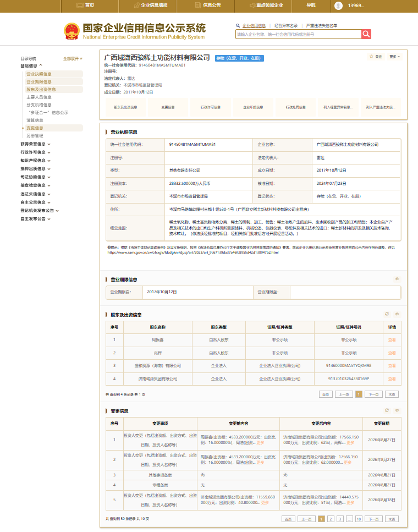The height and width of the screenshot is (532, 418).
Task: View details 查看 for 盛和资源（海南）有限公司
Action: click(x=392, y=365)
